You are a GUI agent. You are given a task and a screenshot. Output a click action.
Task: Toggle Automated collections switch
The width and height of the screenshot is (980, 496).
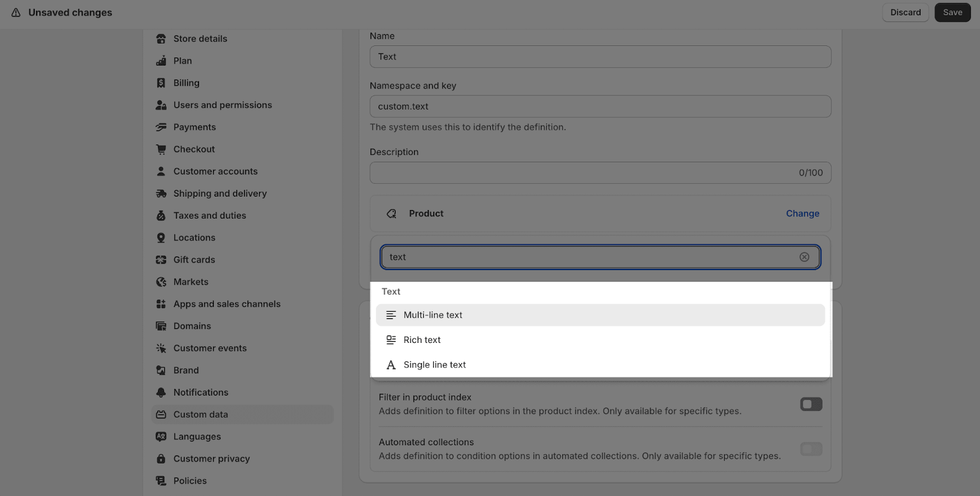tap(811, 449)
